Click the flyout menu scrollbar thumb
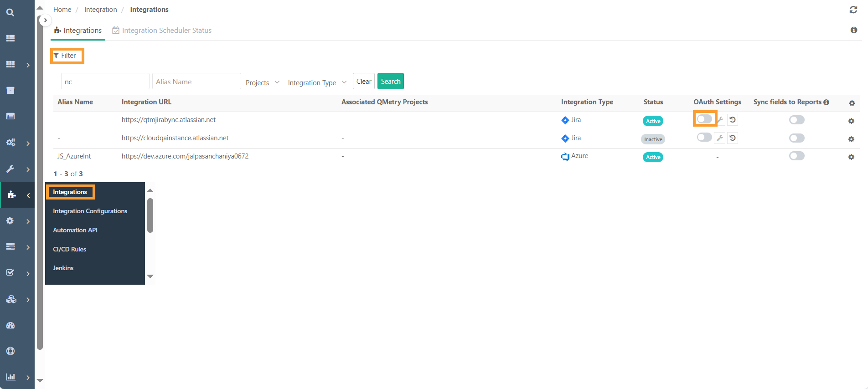868x389 pixels. [x=150, y=215]
